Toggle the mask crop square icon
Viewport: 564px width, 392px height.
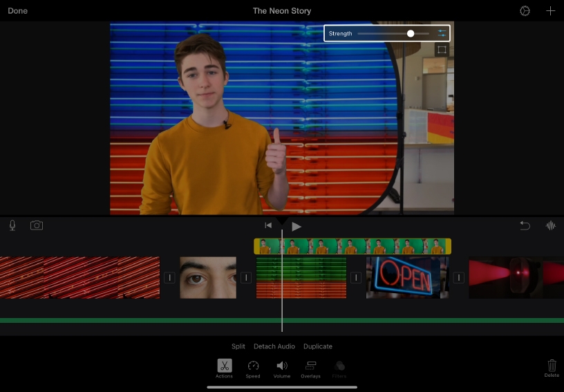[442, 50]
